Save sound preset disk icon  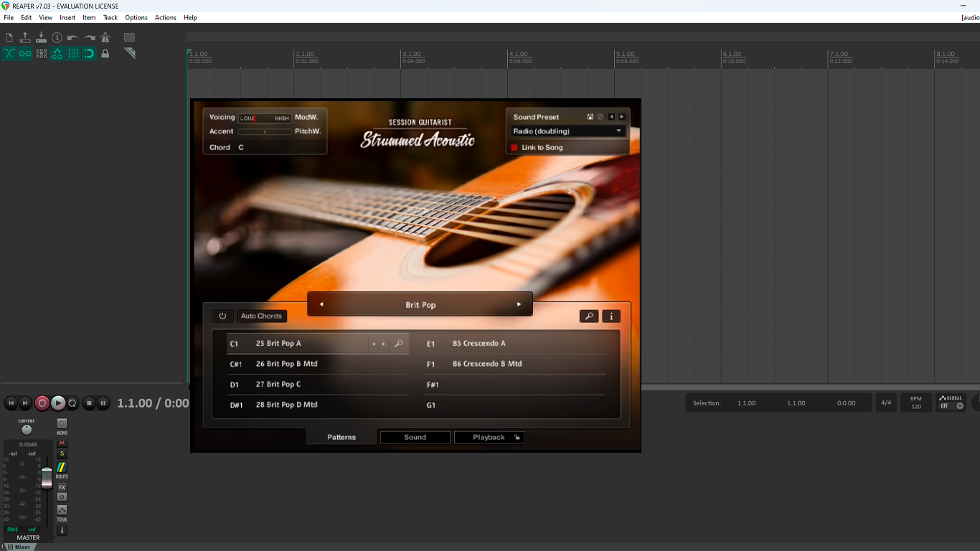[590, 117]
